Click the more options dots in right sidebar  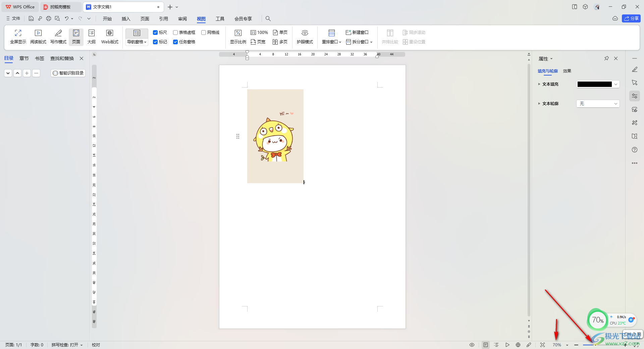635,163
